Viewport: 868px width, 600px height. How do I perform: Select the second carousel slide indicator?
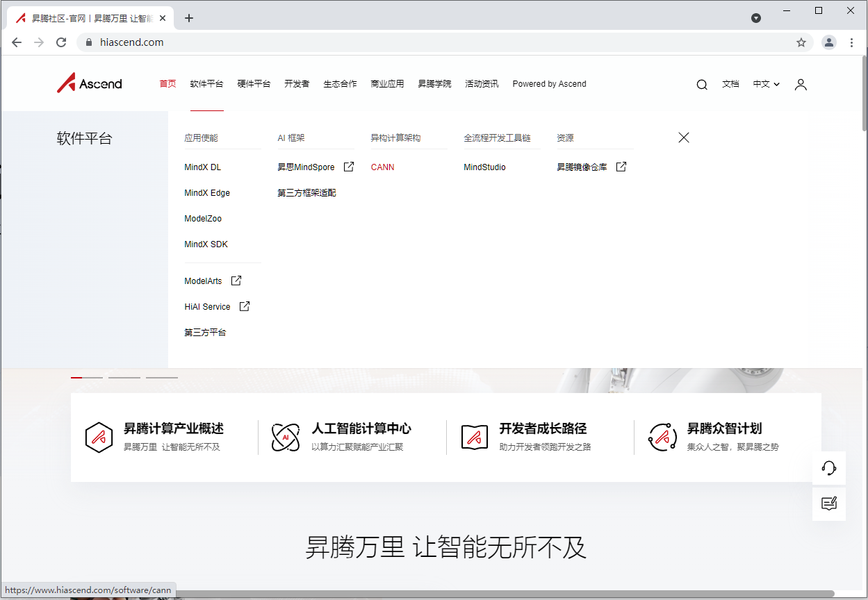pos(124,378)
